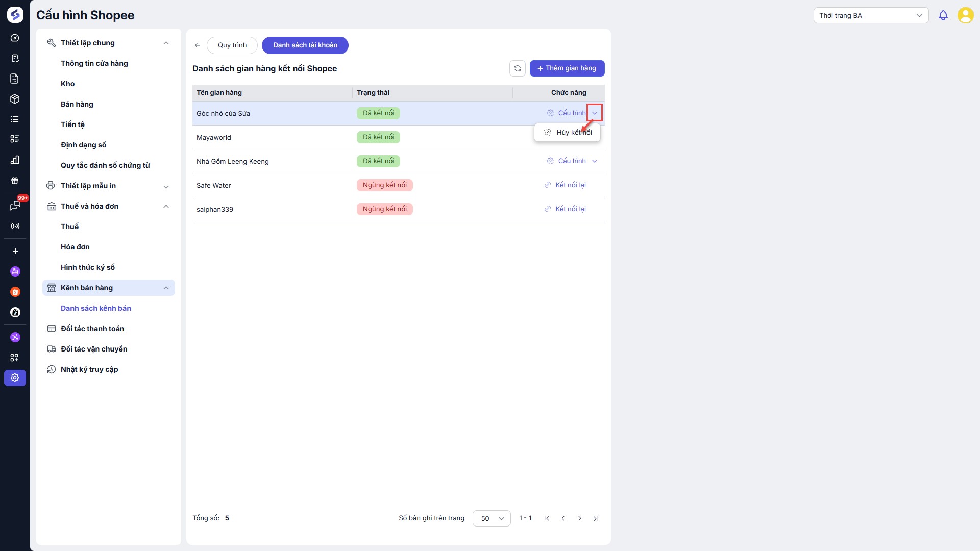Expand the Thiết lập mẫu in section
Viewport: 980px width, 551px height.
(166, 186)
